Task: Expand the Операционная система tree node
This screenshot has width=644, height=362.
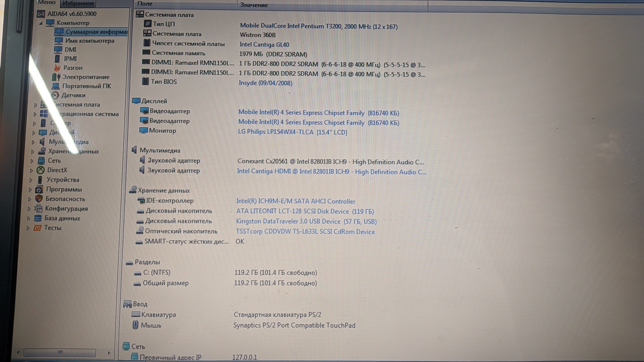Action: coord(35,114)
